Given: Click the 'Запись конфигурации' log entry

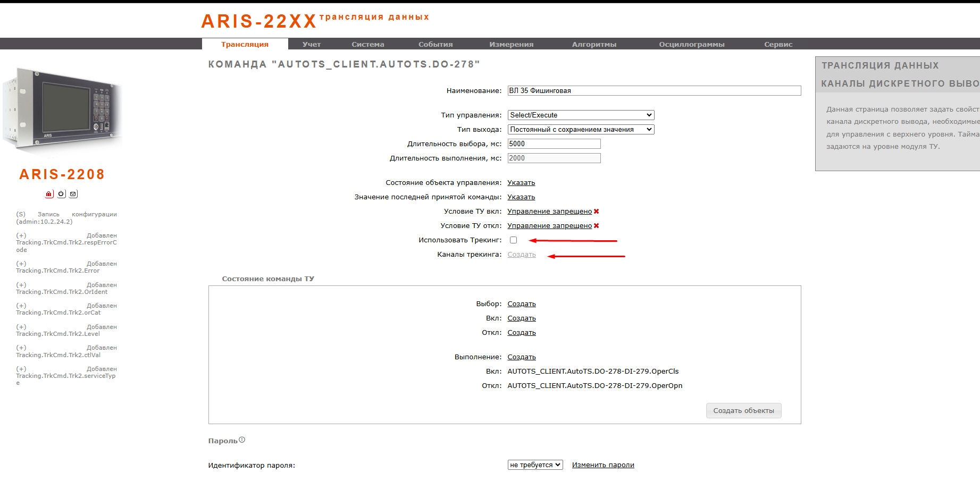Looking at the screenshot, I should 66,218.
